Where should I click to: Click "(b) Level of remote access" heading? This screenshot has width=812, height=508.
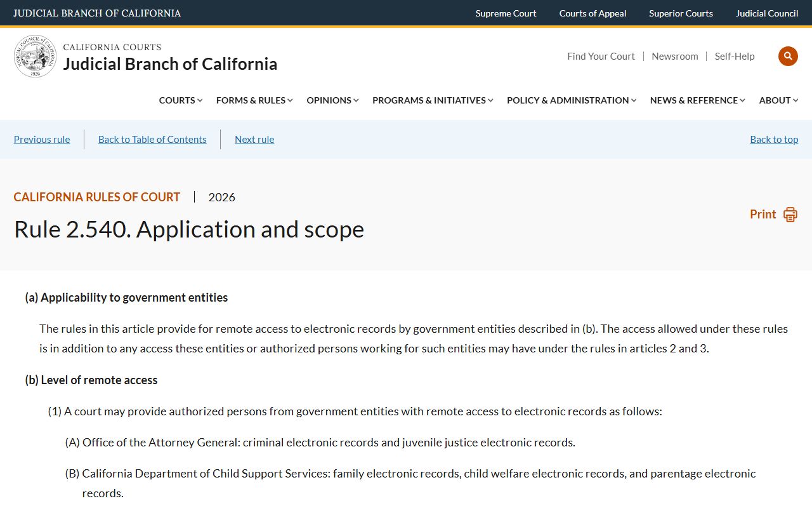[x=91, y=380]
